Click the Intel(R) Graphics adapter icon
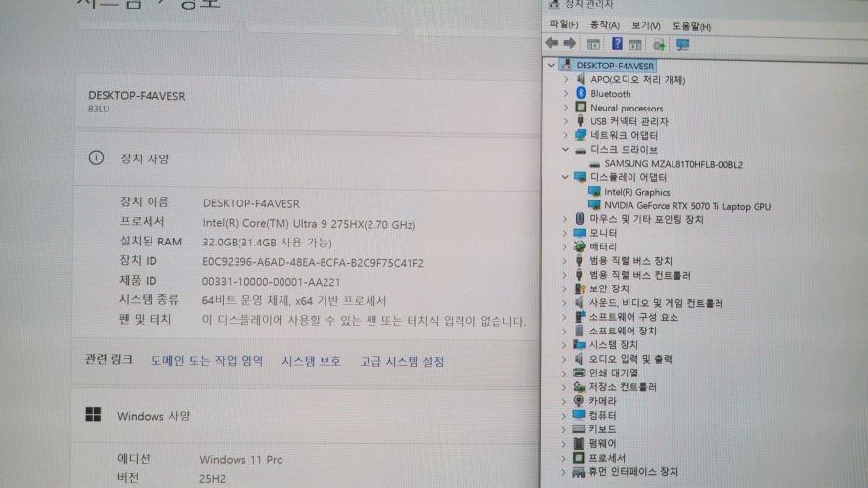 click(594, 191)
